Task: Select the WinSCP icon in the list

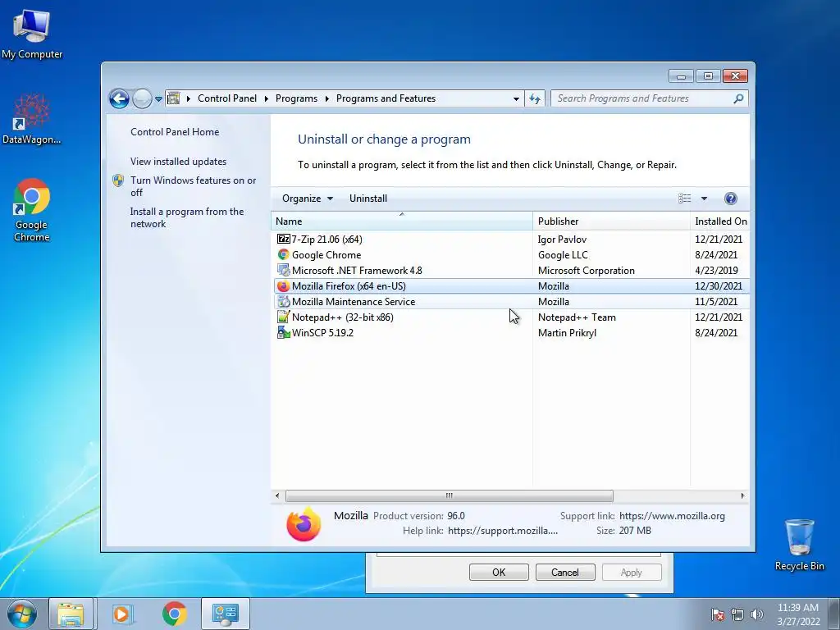Action: tap(283, 332)
